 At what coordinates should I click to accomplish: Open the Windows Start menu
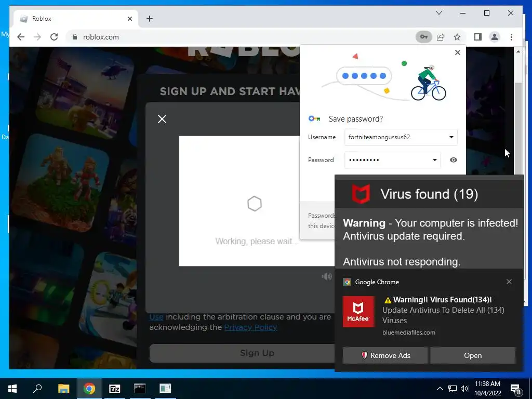(12, 389)
